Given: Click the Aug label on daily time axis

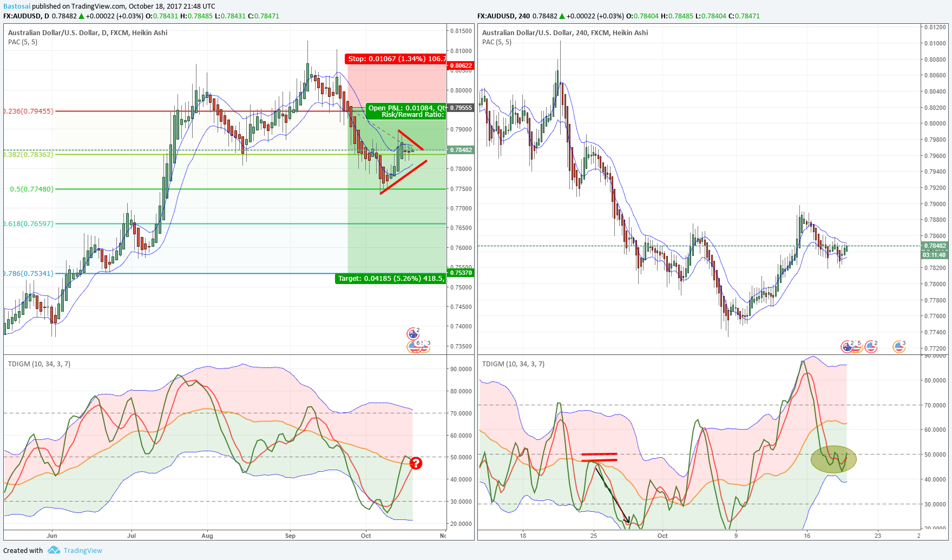Looking at the screenshot, I should [x=207, y=536].
